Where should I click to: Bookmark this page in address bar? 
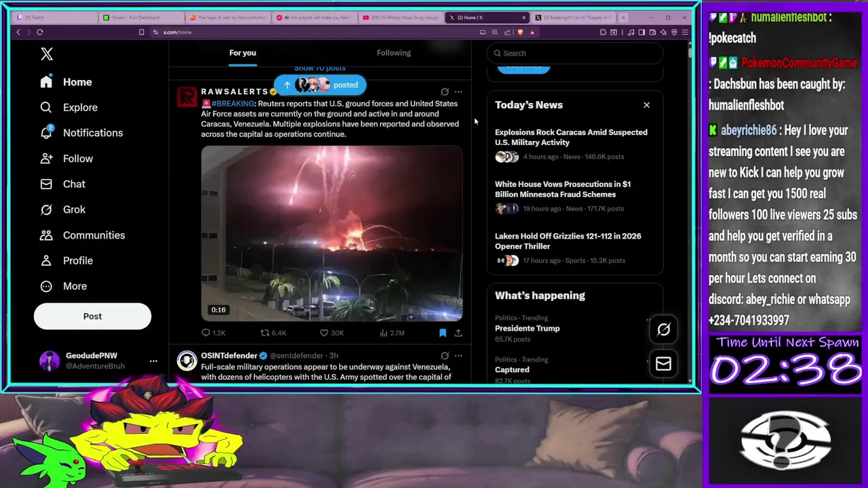coord(142,32)
